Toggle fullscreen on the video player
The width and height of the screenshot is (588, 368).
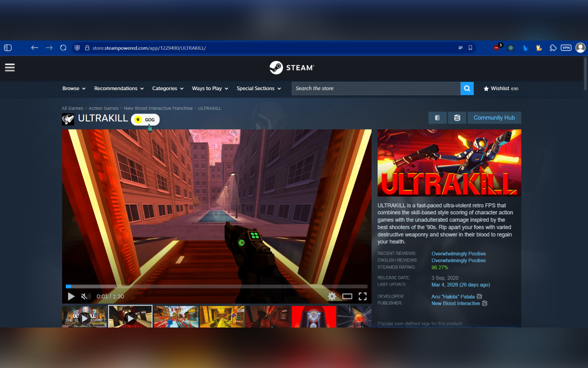coord(363,296)
